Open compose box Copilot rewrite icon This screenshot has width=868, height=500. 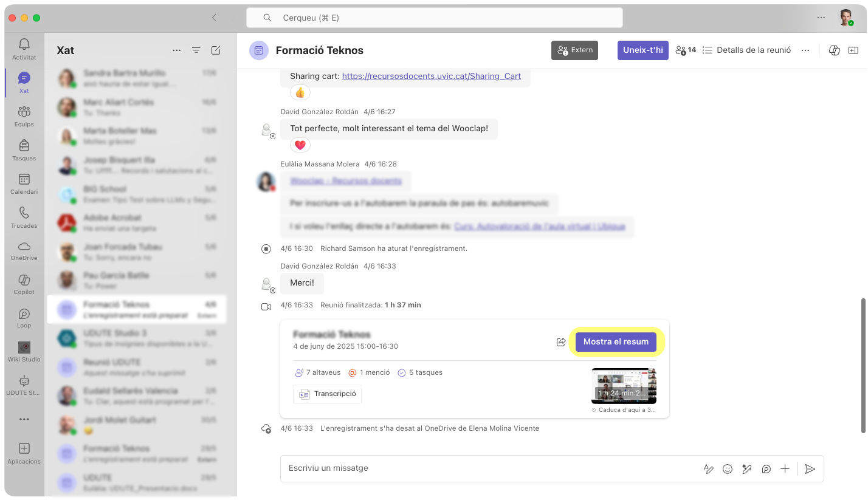(x=747, y=468)
